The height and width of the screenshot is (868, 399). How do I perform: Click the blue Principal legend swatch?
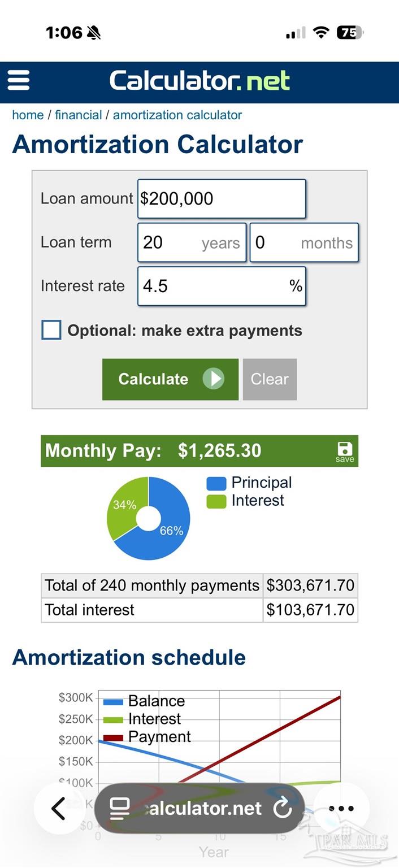pyautogui.click(x=216, y=483)
